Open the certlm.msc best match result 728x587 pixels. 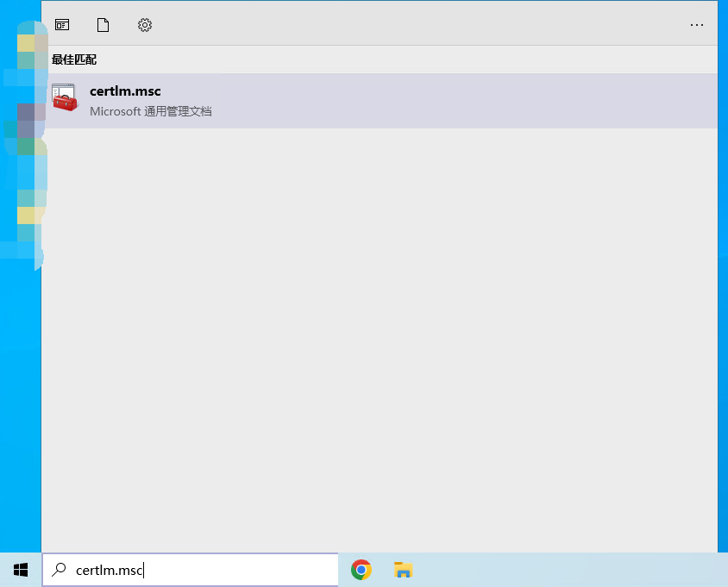125,91
